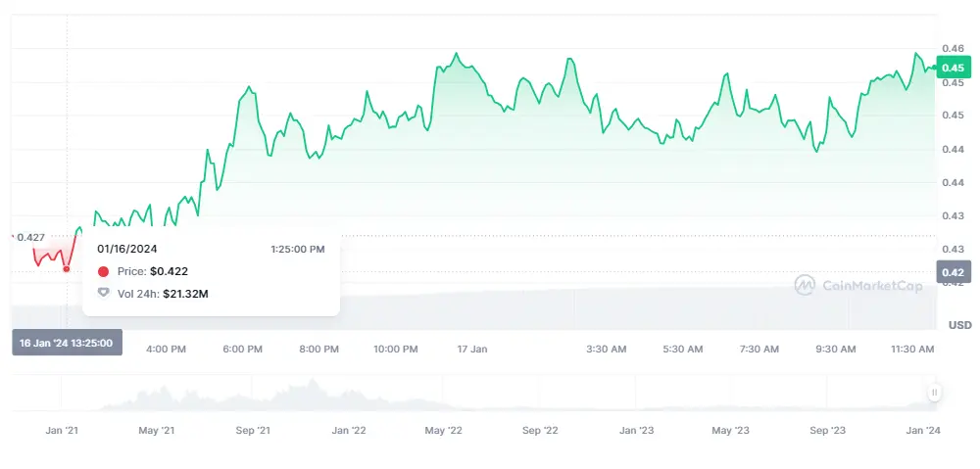Click the 9:30 AM time axis label
The width and height of the screenshot is (980, 469).
(x=836, y=350)
